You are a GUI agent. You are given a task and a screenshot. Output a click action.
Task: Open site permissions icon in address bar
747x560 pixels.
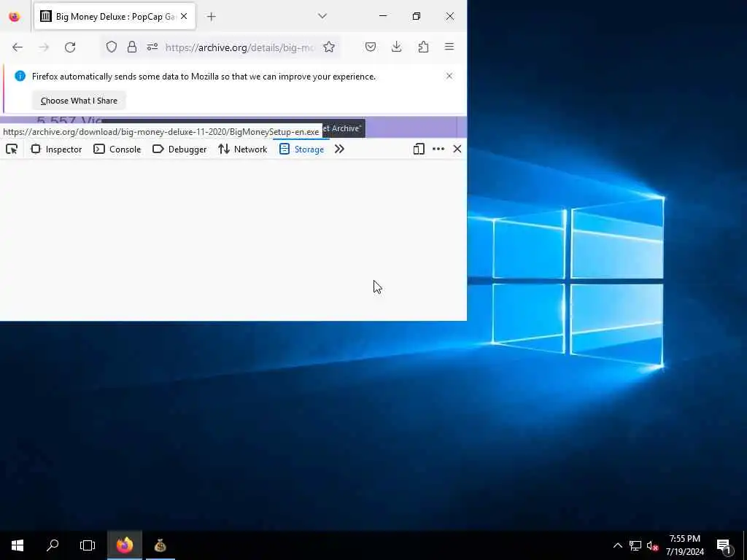click(152, 47)
